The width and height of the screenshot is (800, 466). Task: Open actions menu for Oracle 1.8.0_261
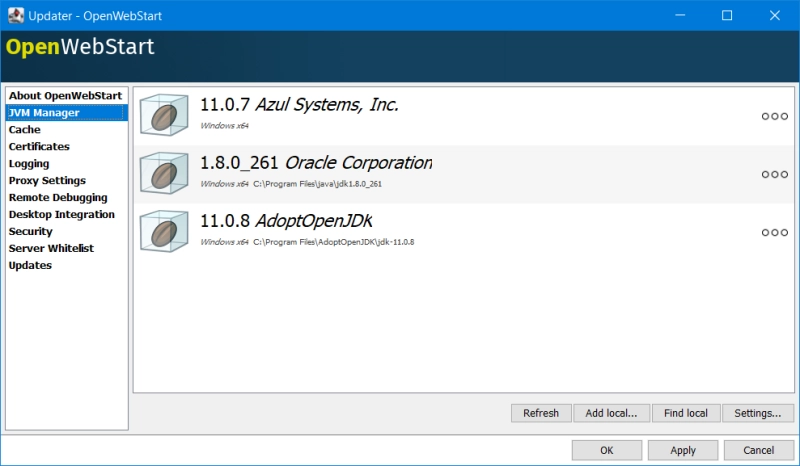[x=774, y=175]
